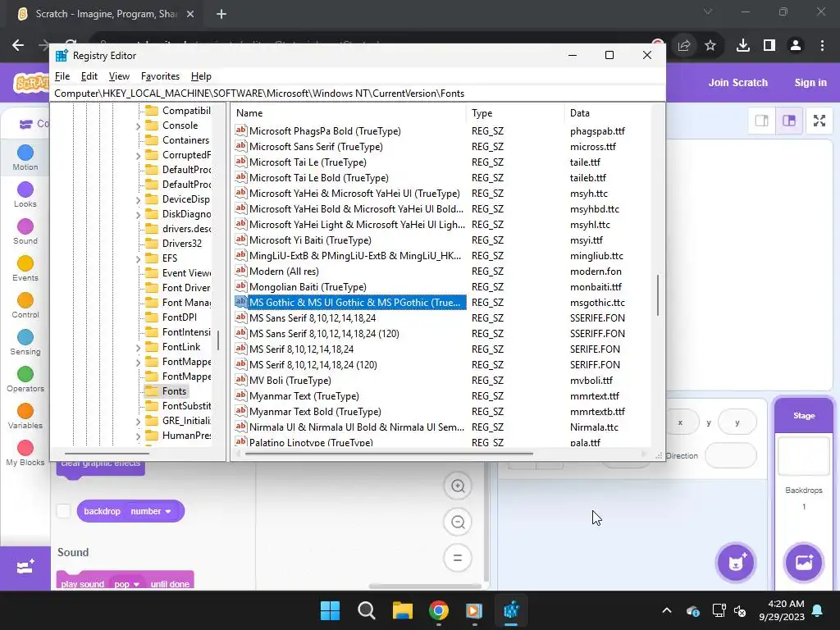
Task: Switch to large stage layout in Scratch
Action: pos(789,121)
